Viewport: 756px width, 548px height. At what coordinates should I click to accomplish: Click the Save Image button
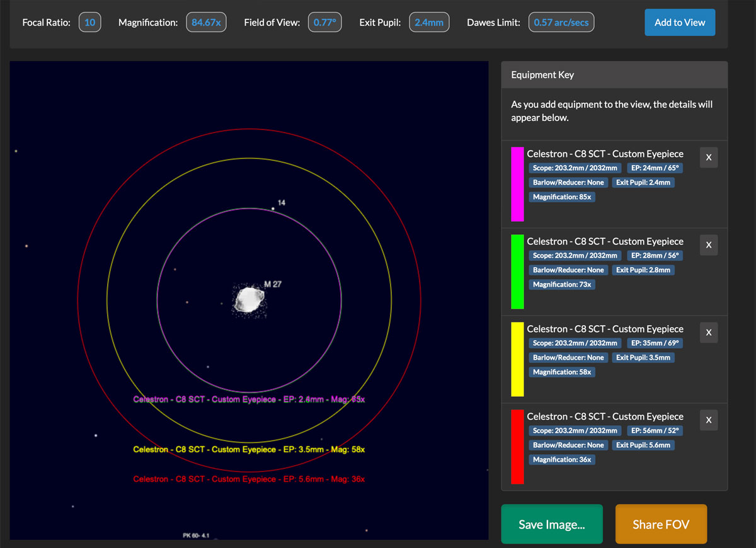[552, 524]
